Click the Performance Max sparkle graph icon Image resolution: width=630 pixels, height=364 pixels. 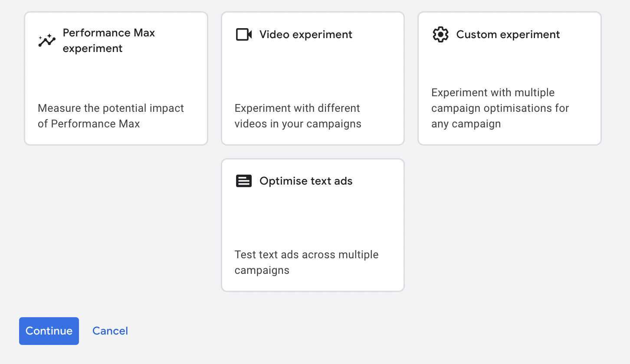(x=47, y=40)
